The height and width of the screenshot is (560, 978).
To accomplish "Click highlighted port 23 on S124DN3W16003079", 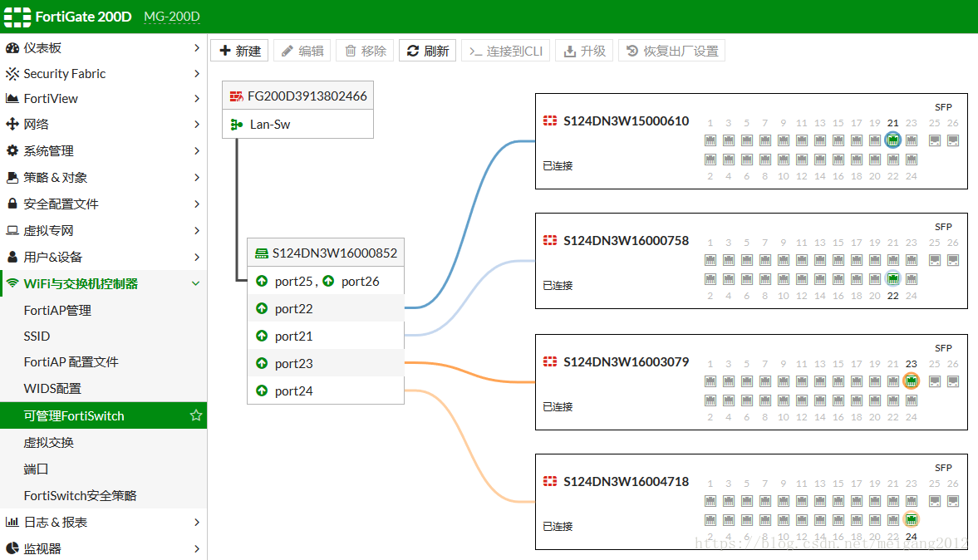I will coord(912,381).
